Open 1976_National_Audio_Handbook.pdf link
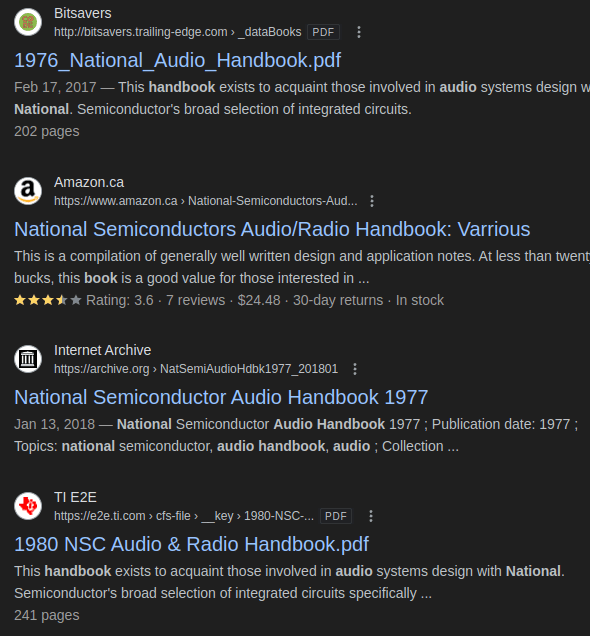The height and width of the screenshot is (636, 590). 178,60
